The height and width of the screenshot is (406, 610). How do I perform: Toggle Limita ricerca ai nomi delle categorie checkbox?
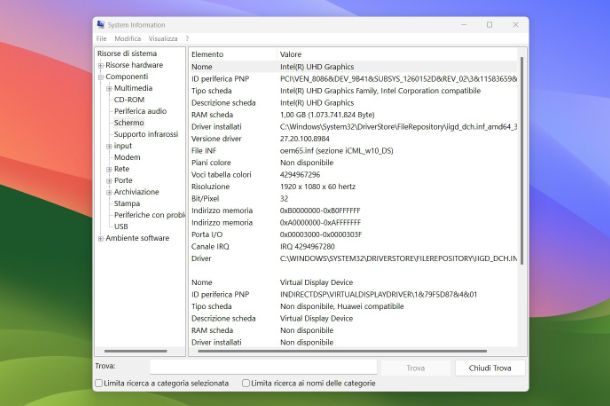[246, 383]
